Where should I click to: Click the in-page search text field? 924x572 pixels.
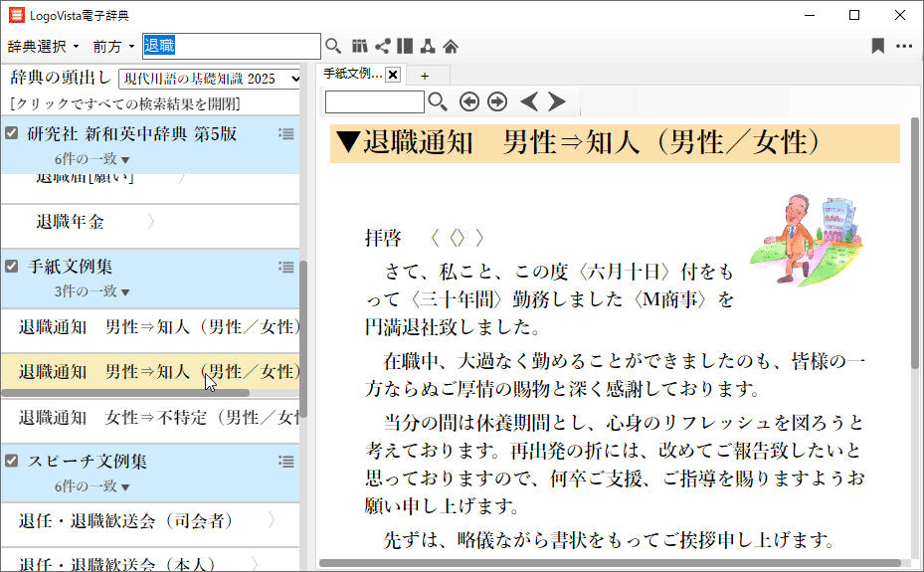(375, 101)
